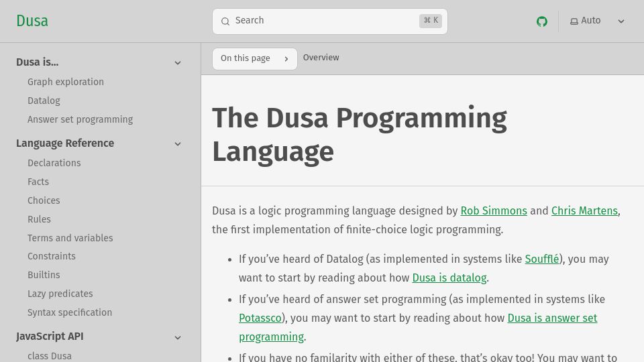Go to Dusa home logo

coord(32,21)
